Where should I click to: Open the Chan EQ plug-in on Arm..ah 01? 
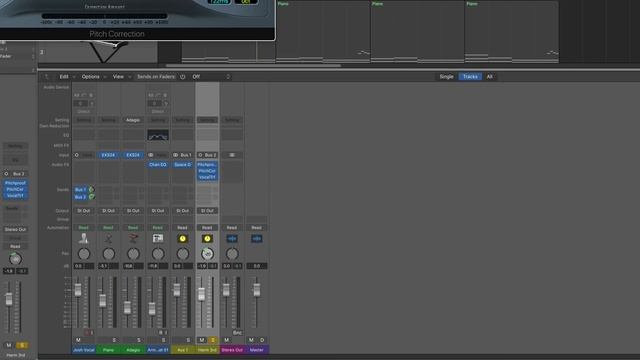point(158,164)
